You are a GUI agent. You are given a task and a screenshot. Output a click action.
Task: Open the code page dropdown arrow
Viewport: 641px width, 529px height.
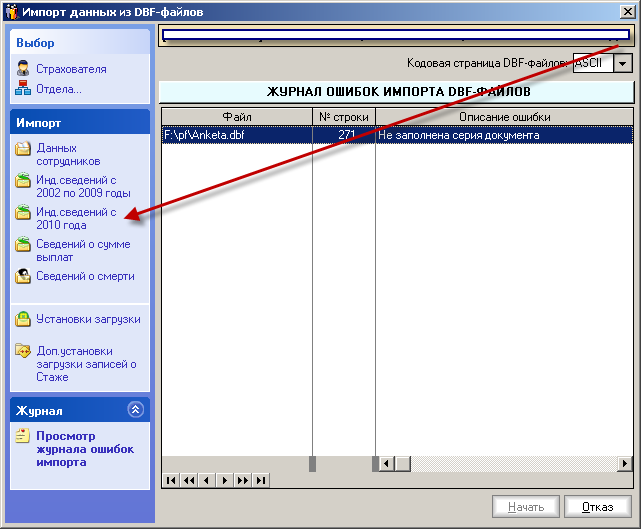pos(623,63)
